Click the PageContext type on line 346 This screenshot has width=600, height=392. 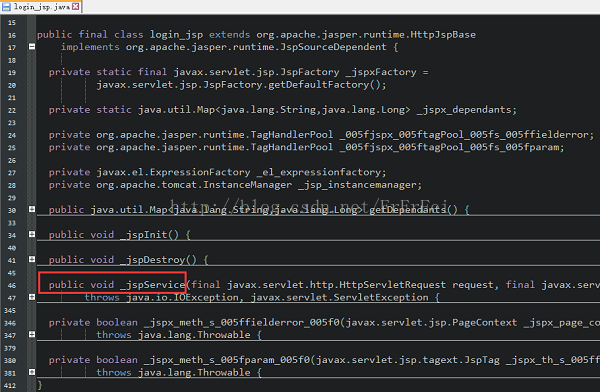[x=484, y=322]
